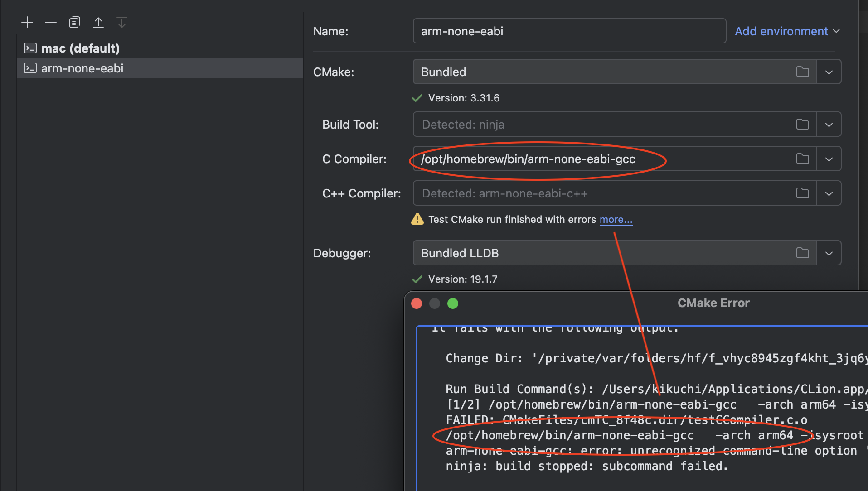Image resolution: width=868 pixels, height=491 pixels.
Task: Click the terminal icon beside mac (default)
Action: coord(30,48)
